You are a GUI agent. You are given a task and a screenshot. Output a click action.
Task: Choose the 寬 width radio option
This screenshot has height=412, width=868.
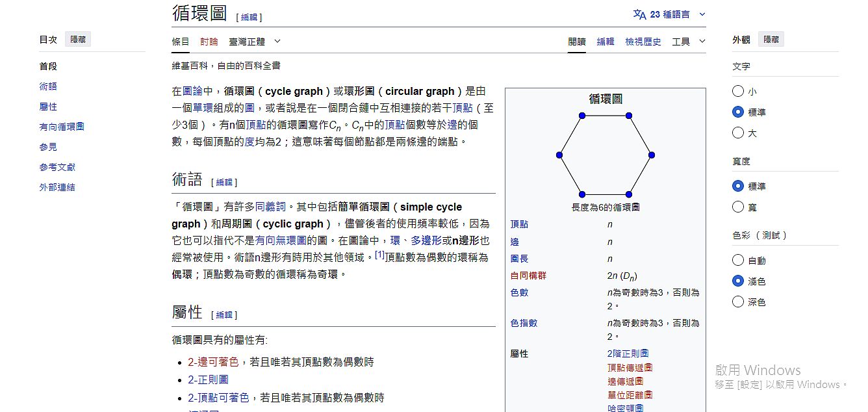(x=738, y=207)
